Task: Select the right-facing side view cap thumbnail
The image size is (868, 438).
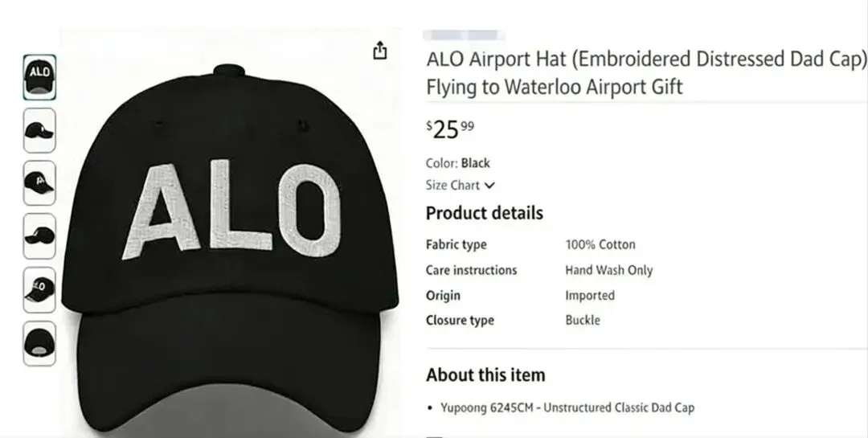Action: pyautogui.click(x=39, y=130)
